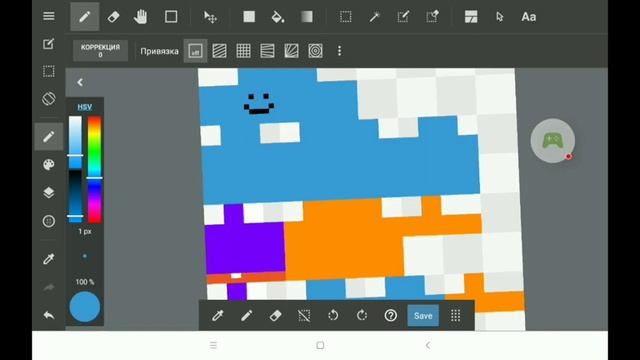Tap the brush preview dot
Viewport: 640px width, 360px height.
[x=84, y=256]
